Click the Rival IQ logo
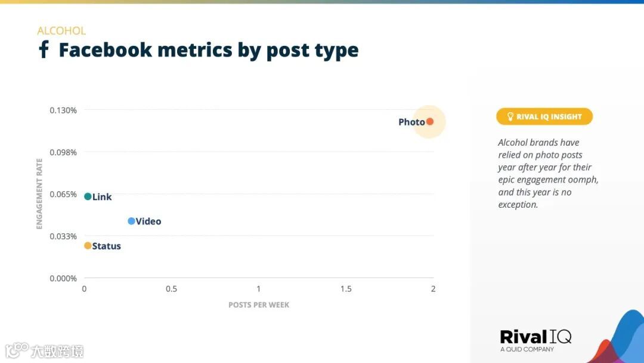The width and height of the screenshot is (644, 363). (x=535, y=341)
